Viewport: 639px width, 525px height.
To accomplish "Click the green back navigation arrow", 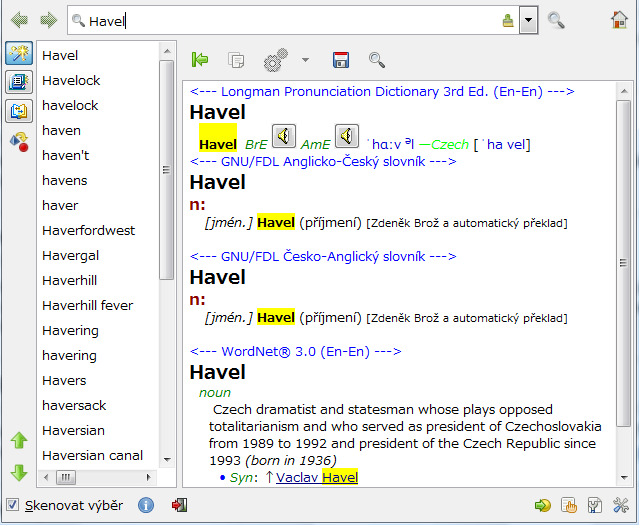I will pos(19,20).
